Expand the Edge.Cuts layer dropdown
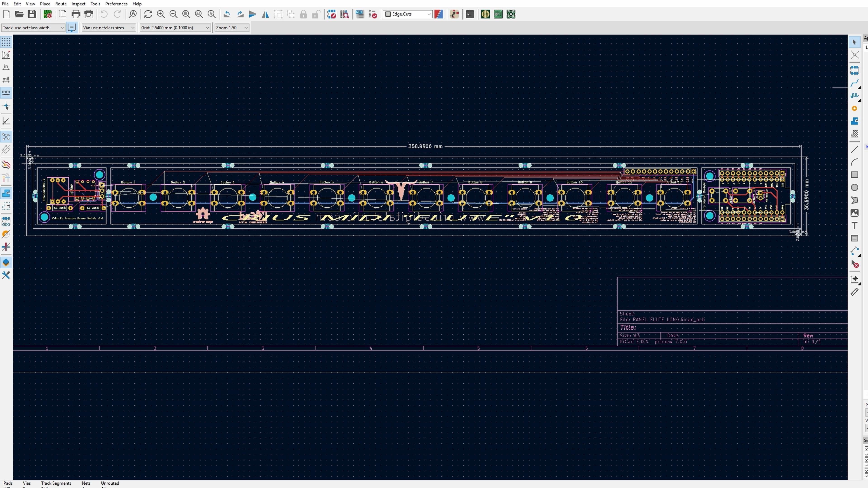The image size is (868, 488). pyautogui.click(x=429, y=14)
